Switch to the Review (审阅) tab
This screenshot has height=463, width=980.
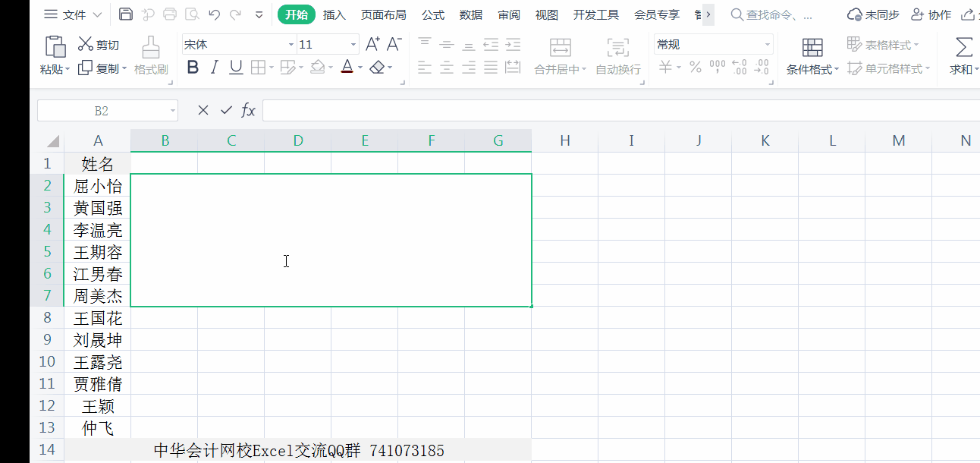509,14
